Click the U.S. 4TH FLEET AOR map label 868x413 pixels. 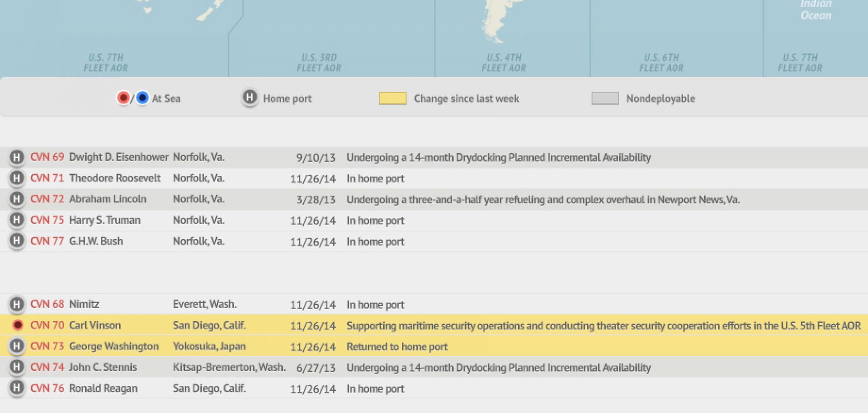pyautogui.click(x=504, y=63)
